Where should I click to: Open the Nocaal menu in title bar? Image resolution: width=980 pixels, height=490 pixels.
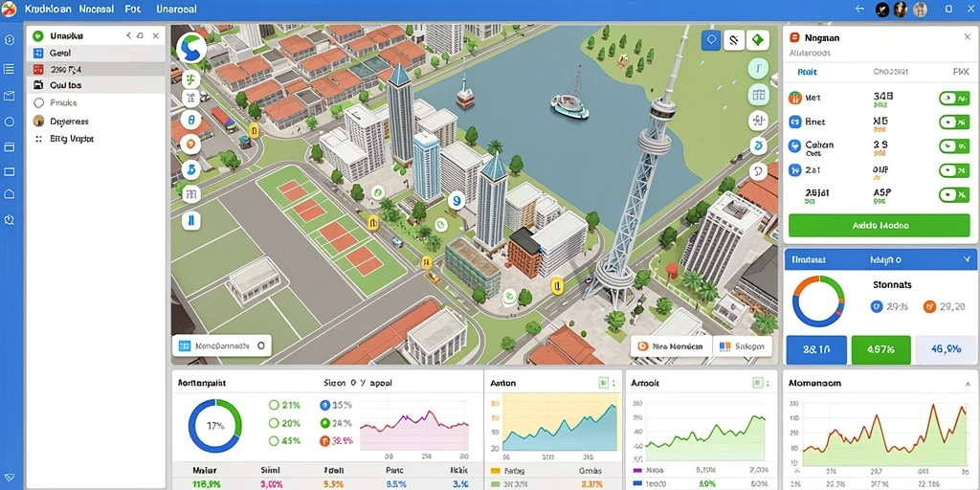tap(97, 10)
